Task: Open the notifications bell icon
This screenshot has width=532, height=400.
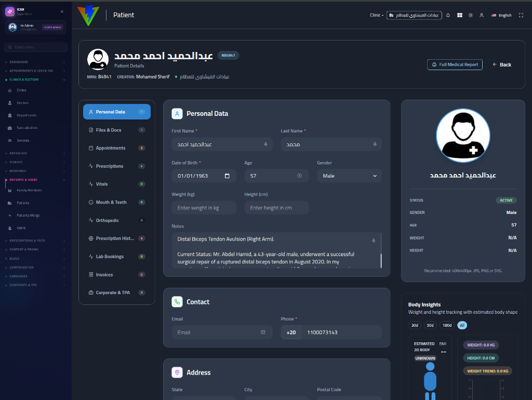Action: (448, 15)
